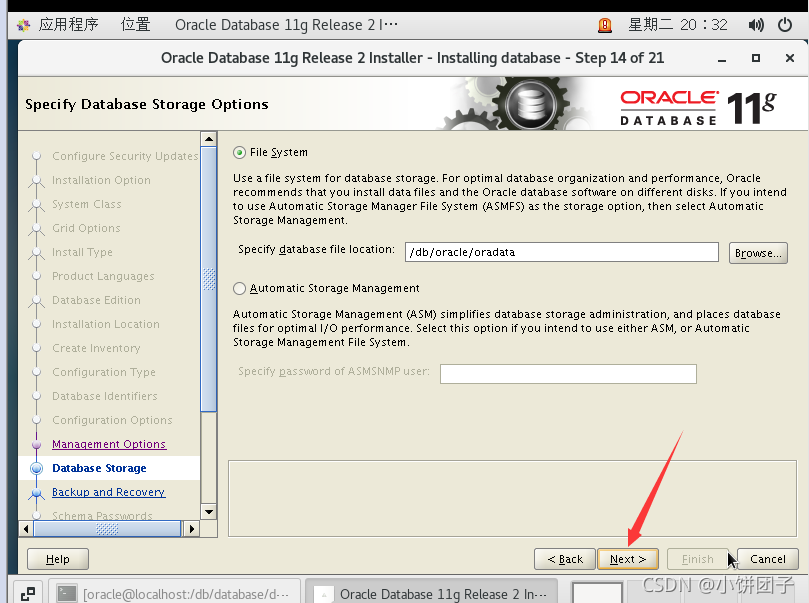Click the power icon in top bar
809x603 pixels.
pyautogui.click(x=785, y=25)
